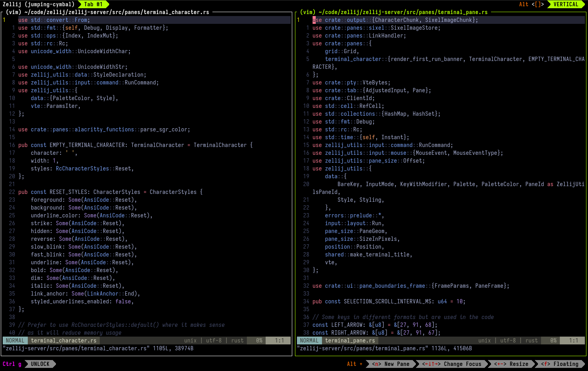The width and height of the screenshot is (588, 371).
Task: Click the left pane's rust filetype label
Action: tap(237, 341)
